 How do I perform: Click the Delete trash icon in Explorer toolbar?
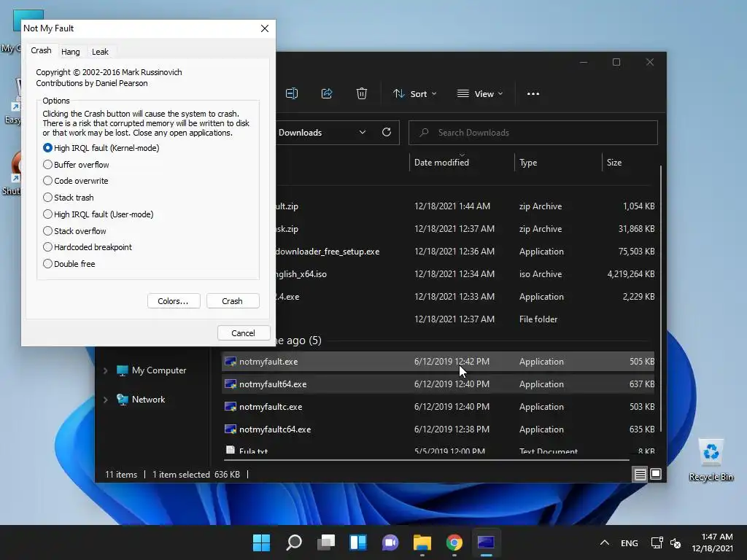point(362,94)
